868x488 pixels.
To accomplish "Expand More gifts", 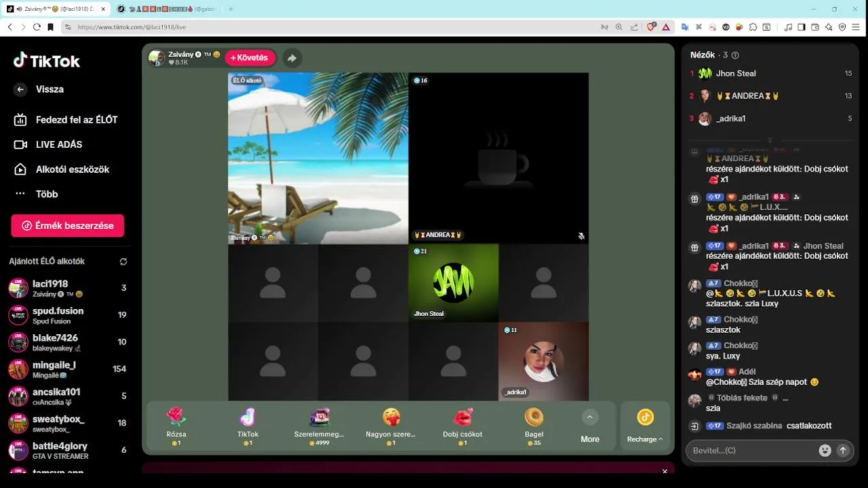I will coord(590,426).
